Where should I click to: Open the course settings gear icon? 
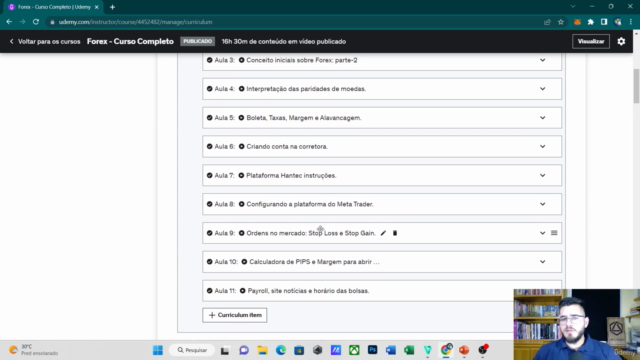pos(621,41)
